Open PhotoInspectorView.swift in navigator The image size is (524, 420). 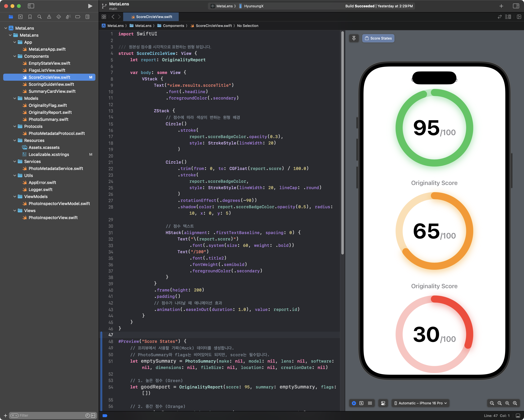click(x=53, y=218)
